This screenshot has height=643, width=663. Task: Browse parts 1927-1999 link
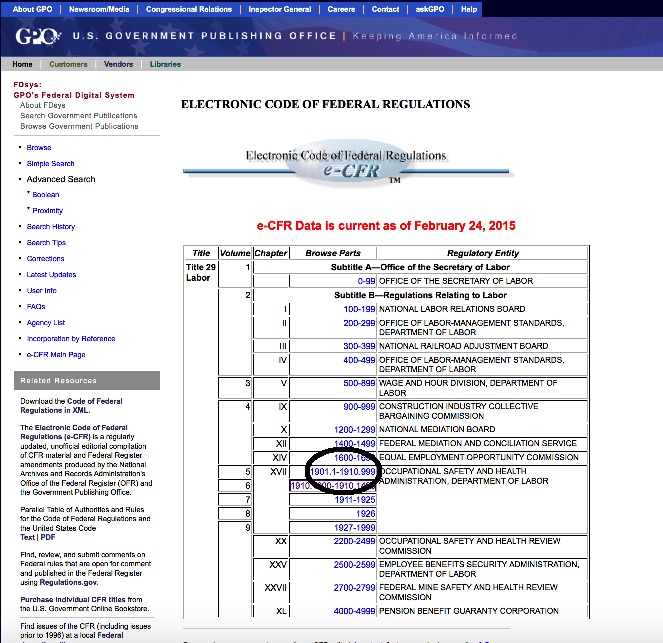click(354, 528)
